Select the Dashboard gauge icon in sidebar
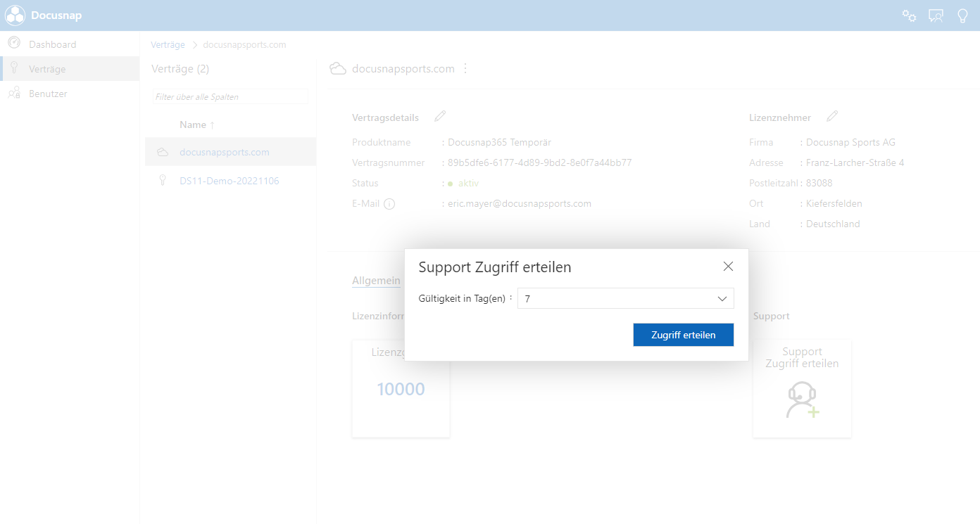This screenshot has width=980, height=524. click(x=14, y=44)
